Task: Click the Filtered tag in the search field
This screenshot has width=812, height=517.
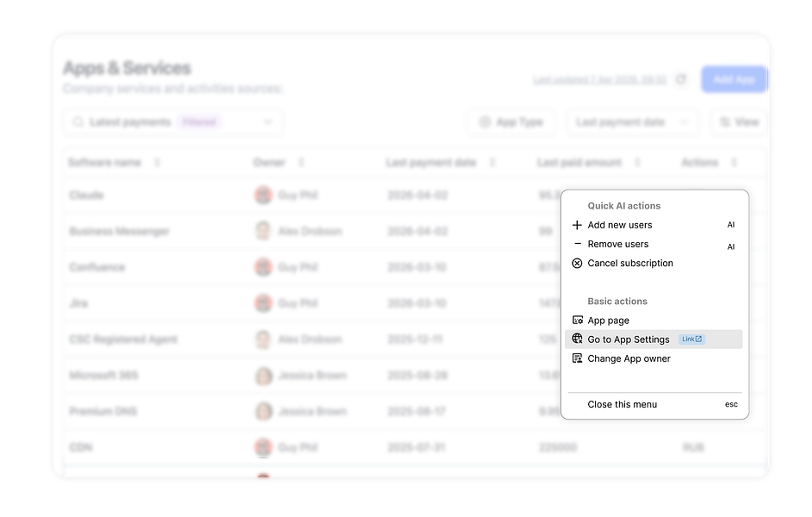Action: (200, 122)
